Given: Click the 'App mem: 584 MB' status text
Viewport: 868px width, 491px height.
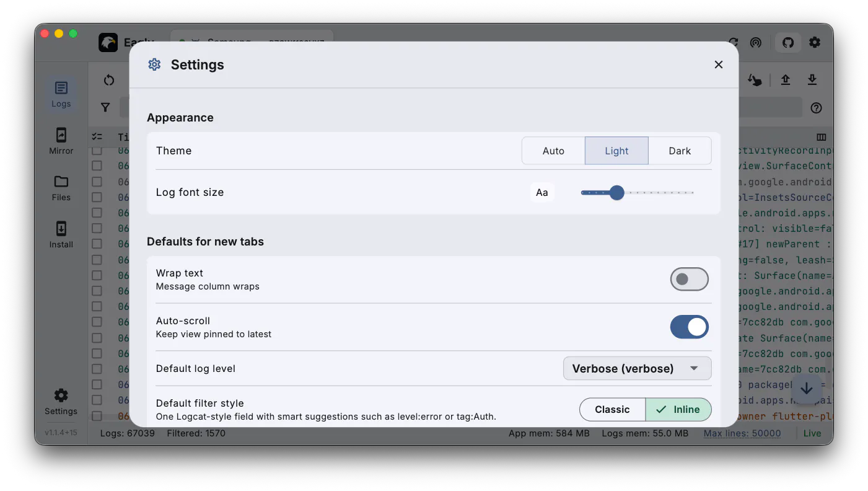Looking at the screenshot, I should [549, 433].
